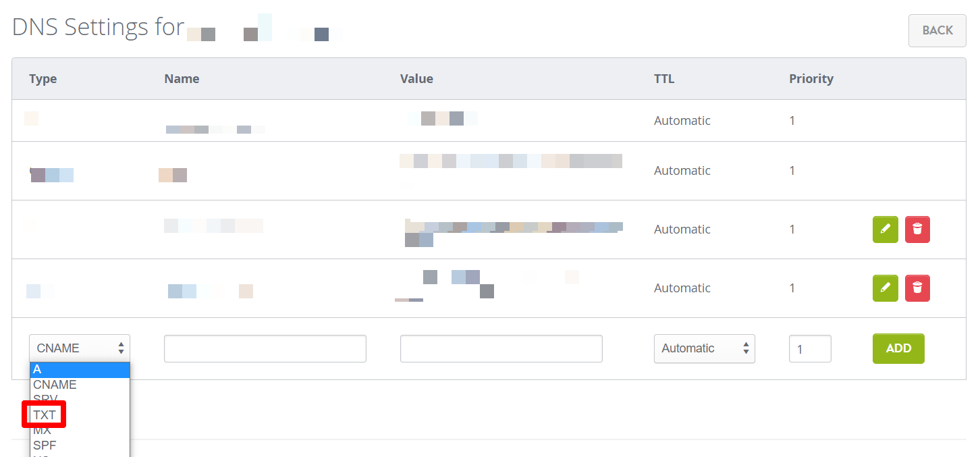Image resolution: width=980 pixels, height=457 pixels.
Task: Click the Value column header
Action: (416, 79)
